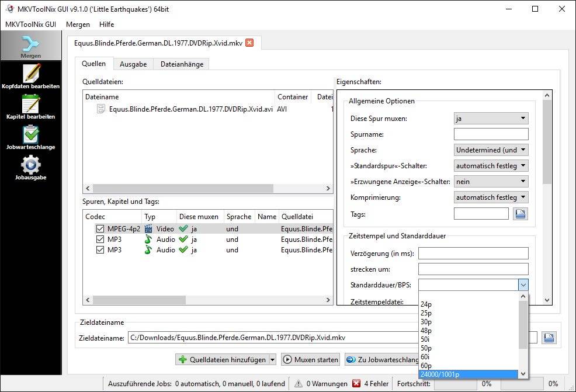
Task: Switch to the Ausgabe tab
Action: pyautogui.click(x=133, y=64)
